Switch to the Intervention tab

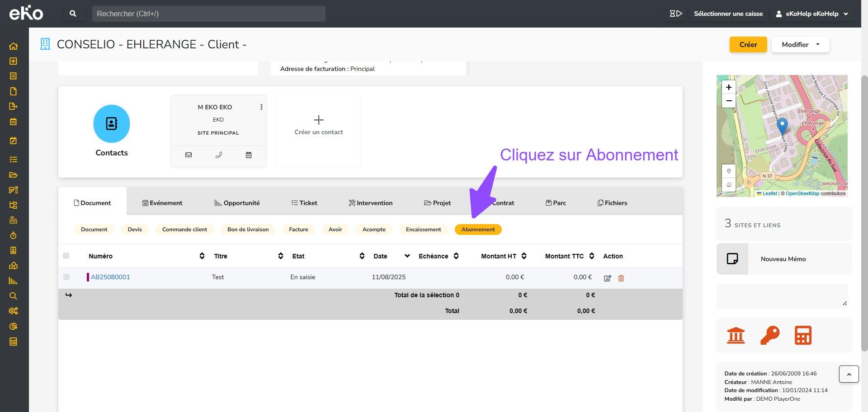pyautogui.click(x=370, y=203)
